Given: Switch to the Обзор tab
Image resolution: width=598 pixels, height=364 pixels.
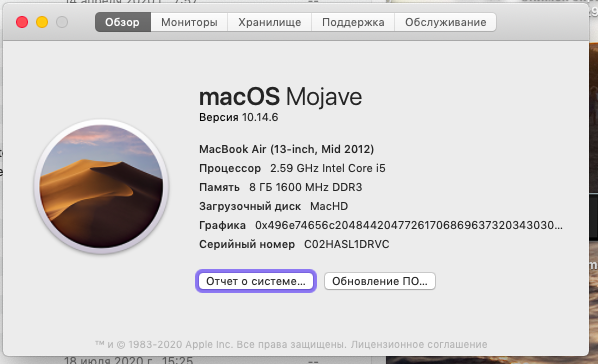Looking at the screenshot, I should (x=123, y=22).
